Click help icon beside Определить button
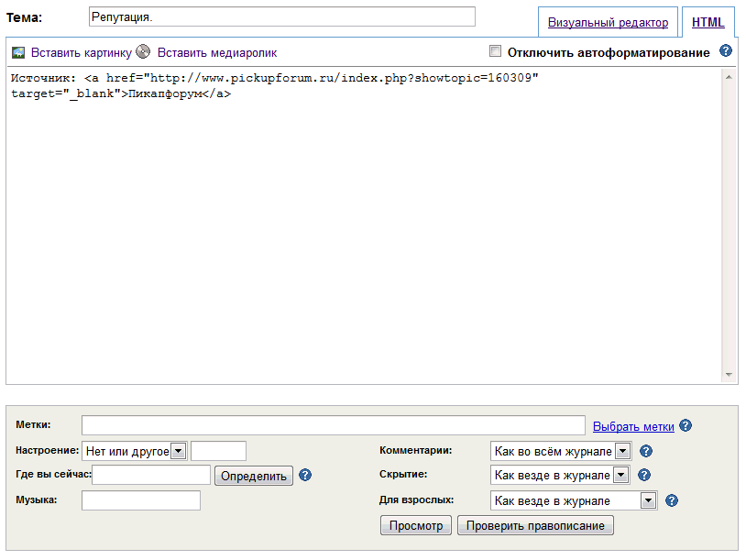Screen dimensions: 746x560 [306, 475]
